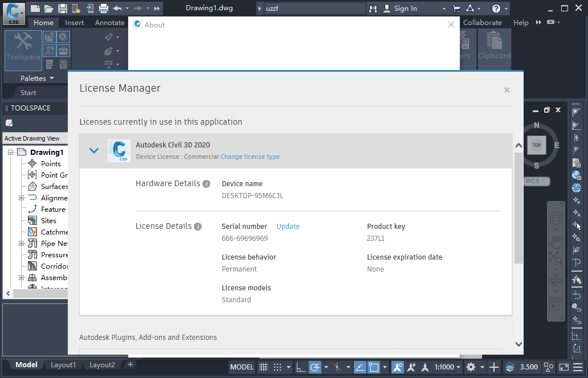Open the 1:1000 annotation scale dropdown
This screenshot has height=378, width=588.
click(447, 367)
